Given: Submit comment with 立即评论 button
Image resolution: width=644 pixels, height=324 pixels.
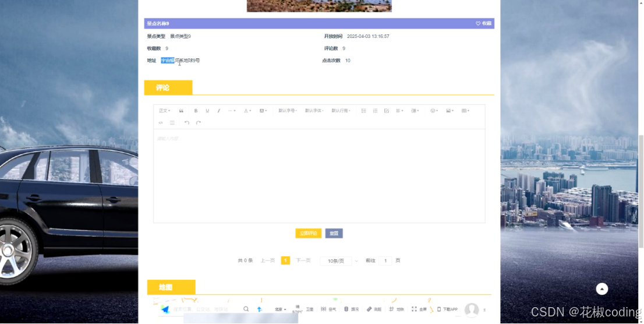Looking at the screenshot, I should (309, 234).
